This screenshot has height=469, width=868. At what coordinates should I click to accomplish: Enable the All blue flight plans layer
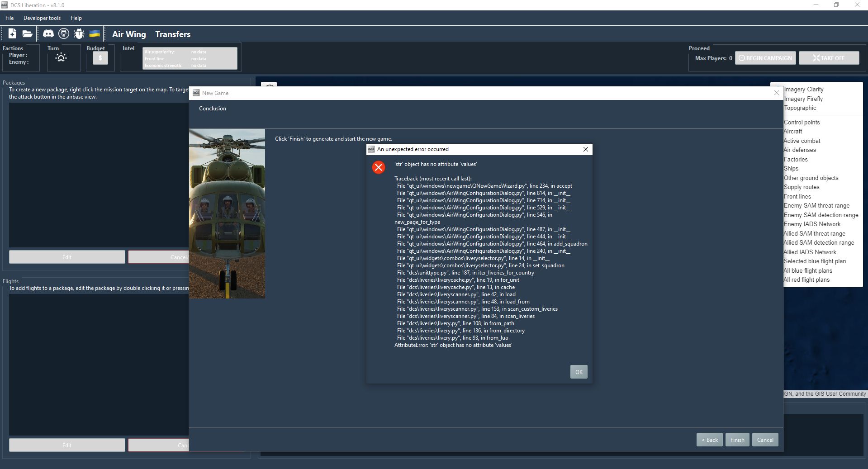(x=807, y=270)
